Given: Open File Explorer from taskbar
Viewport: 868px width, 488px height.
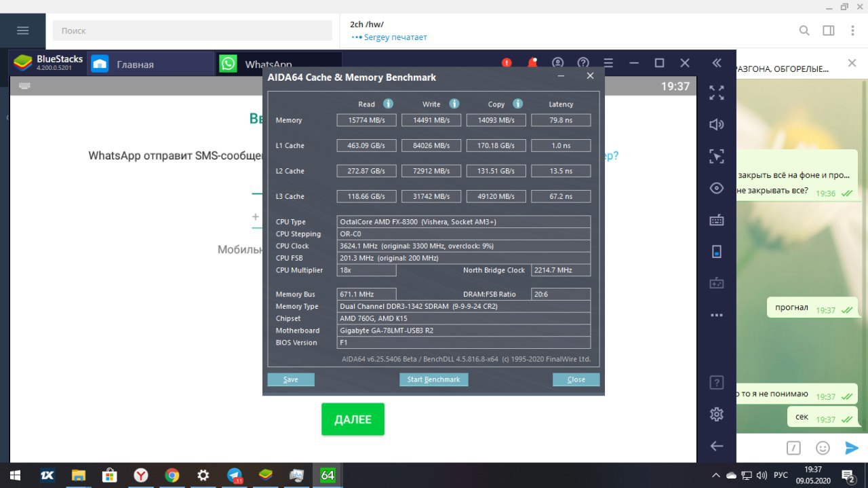Looking at the screenshot, I should tap(79, 475).
